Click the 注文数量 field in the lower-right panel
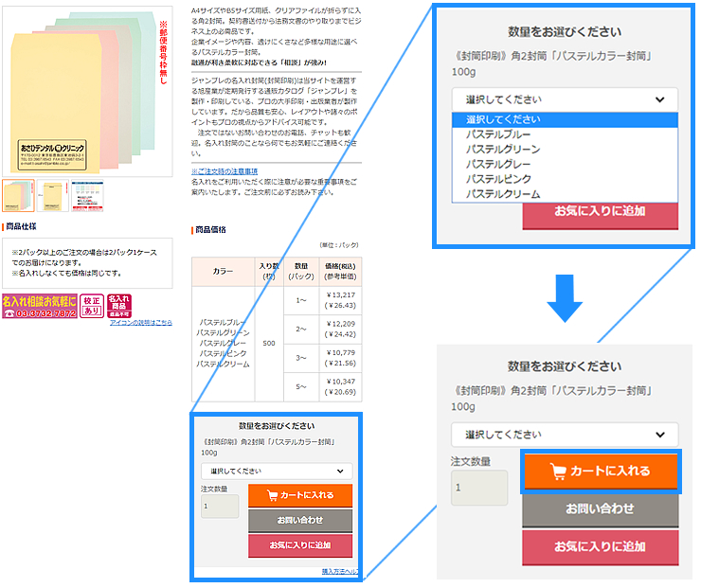 click(478, 488)
